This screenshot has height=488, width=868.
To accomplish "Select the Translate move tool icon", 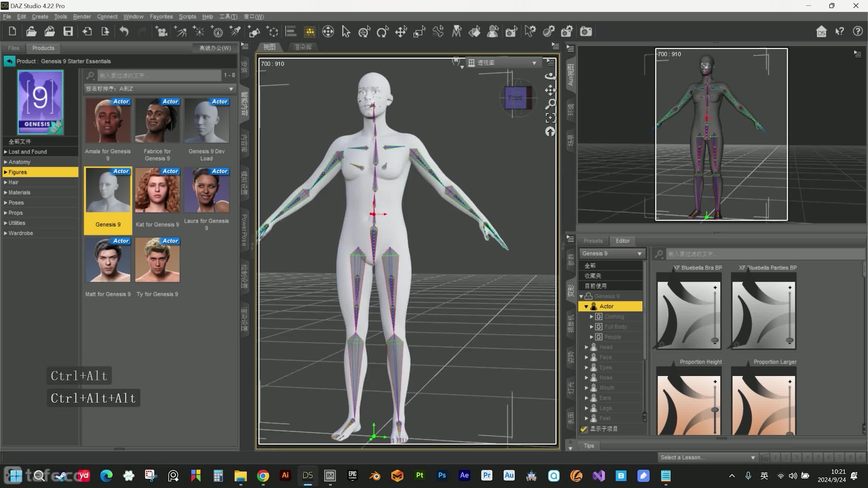I will (401, 32).
